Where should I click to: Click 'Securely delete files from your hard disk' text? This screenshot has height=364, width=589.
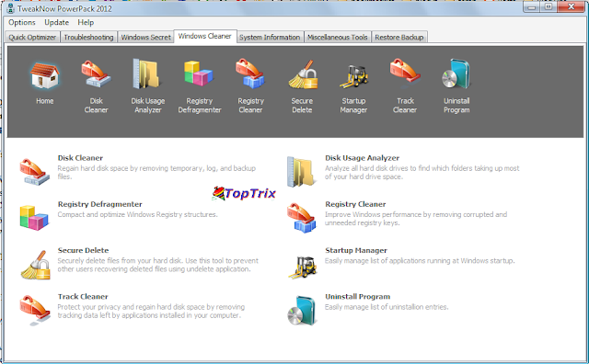click(x=157, y=265)
